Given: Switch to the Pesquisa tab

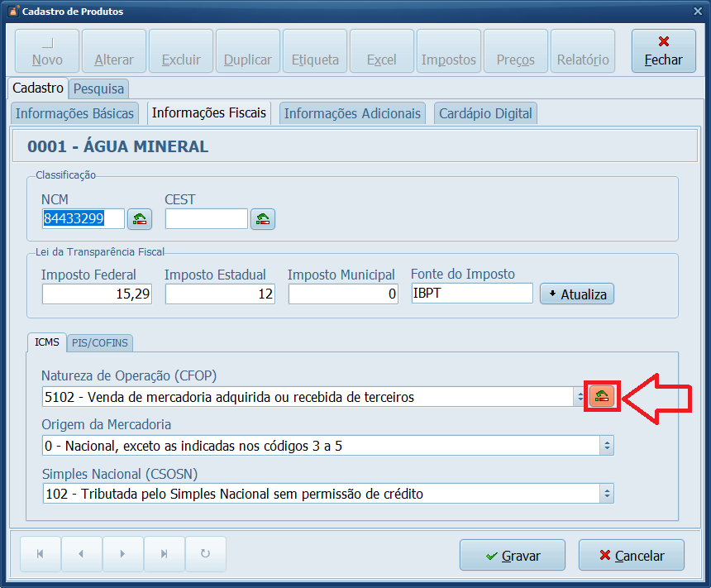Looking at the screenshot, I should [98, 88].
